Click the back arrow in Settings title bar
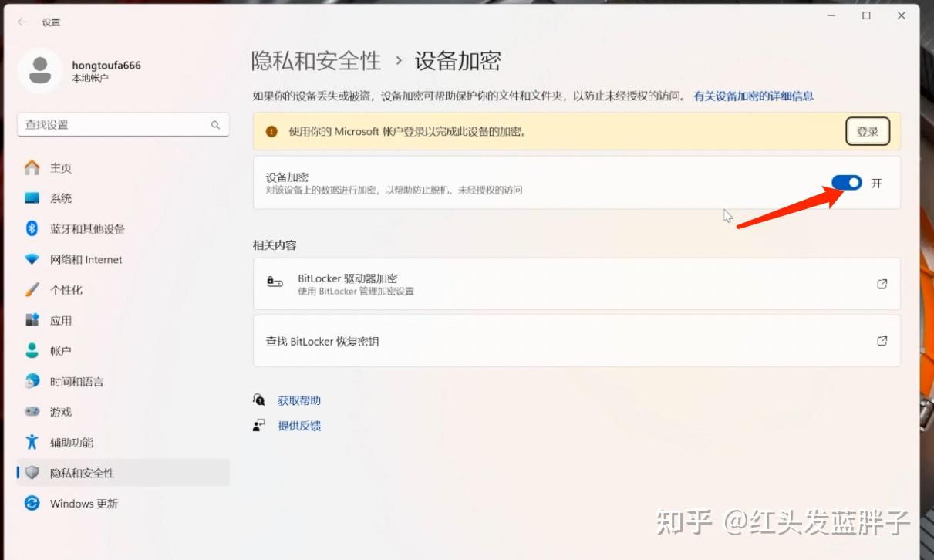The height and width of the screenshot is (560, 934). (22, 22)
